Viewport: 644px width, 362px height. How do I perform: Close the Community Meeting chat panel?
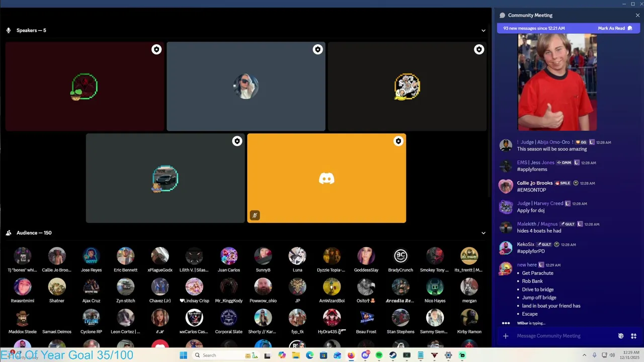(x=637, y=15)
